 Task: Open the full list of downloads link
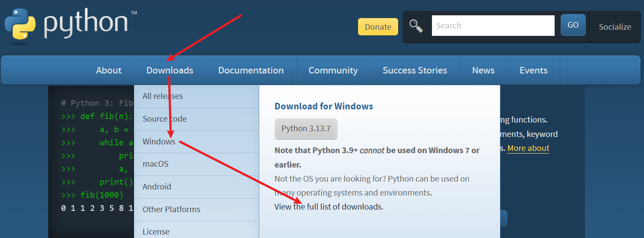point(329,207)
